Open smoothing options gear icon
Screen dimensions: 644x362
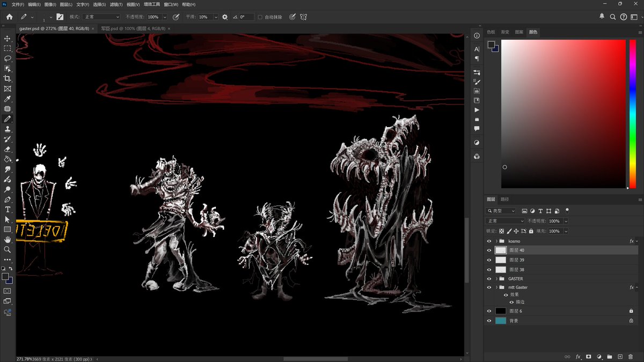(x=225, y=17)
